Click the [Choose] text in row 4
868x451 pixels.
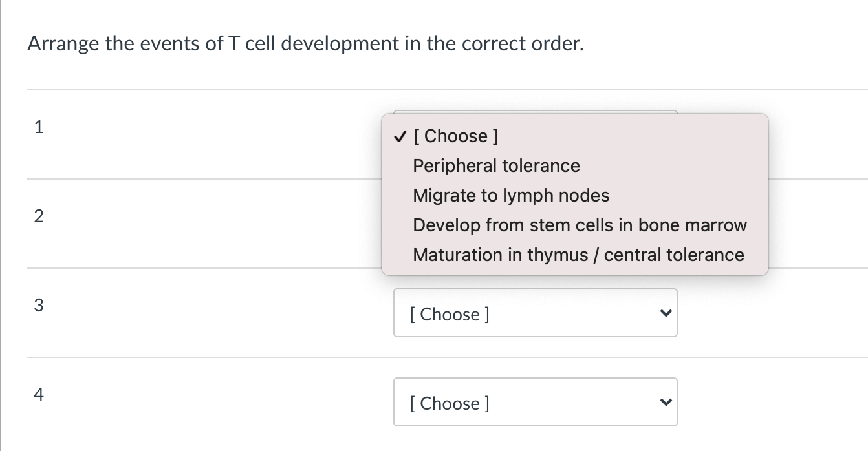point(450,403)
